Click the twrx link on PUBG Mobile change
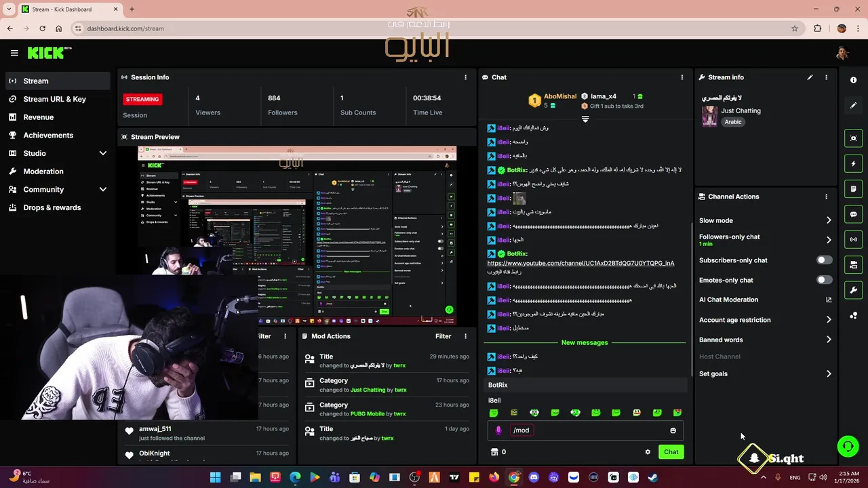This screenshot has height=488, width=868. (x=400, y=414)
